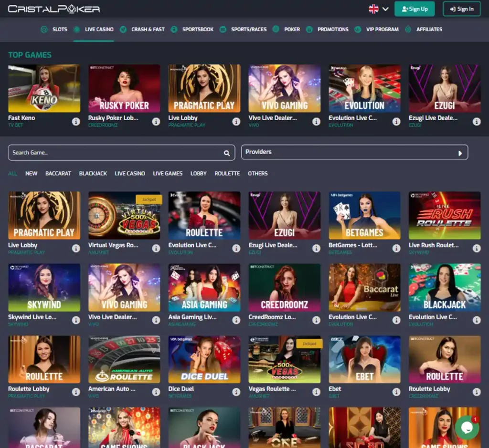Open the VIP Program page
Screen dimensions: 489x448
point(383,29)
